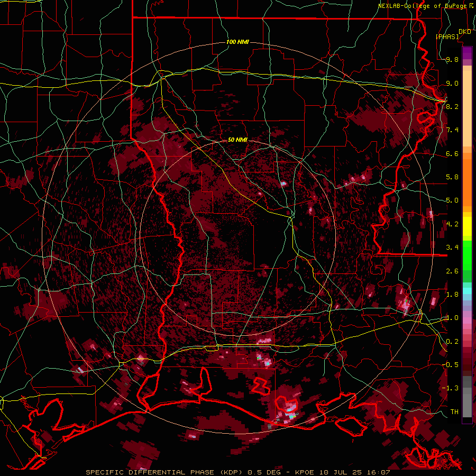Viewport: 476px width, 476px height.
Task: Click the 8.2 scale value
Action: pos(452,106)
